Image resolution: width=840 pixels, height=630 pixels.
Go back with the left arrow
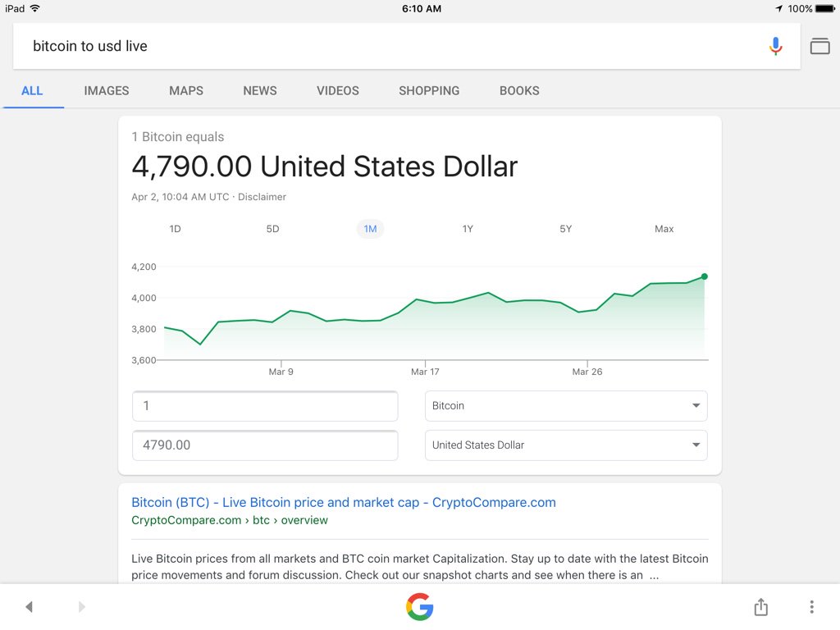tap(29, 606)
